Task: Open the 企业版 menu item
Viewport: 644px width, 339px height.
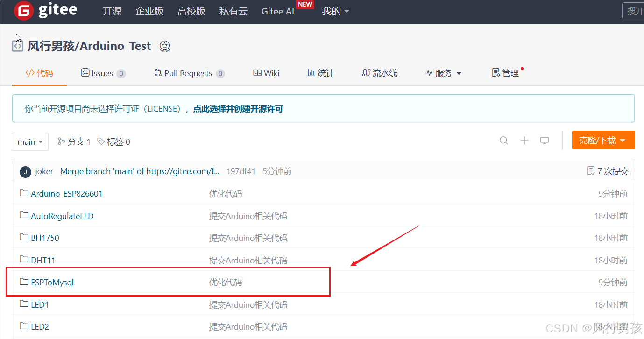Action: 149,11
